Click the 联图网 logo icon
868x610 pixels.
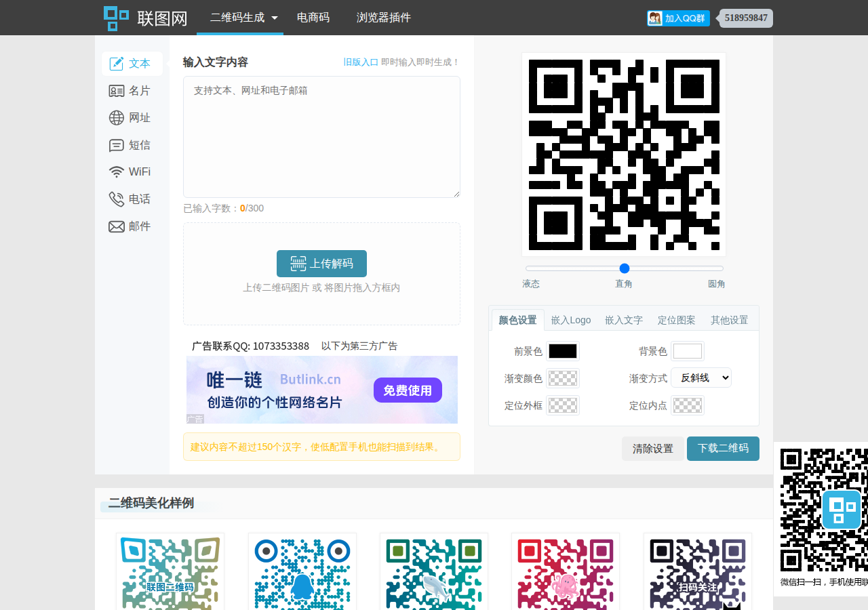pos(116,18)
